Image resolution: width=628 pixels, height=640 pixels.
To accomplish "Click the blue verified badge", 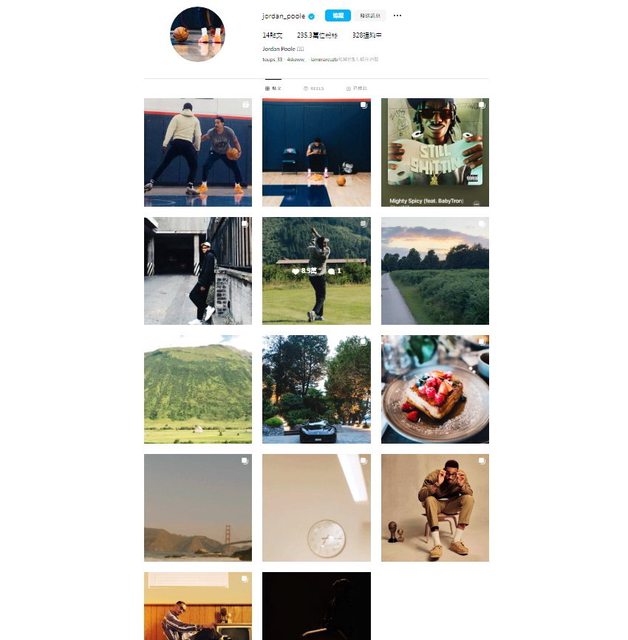I will point(311,17).
